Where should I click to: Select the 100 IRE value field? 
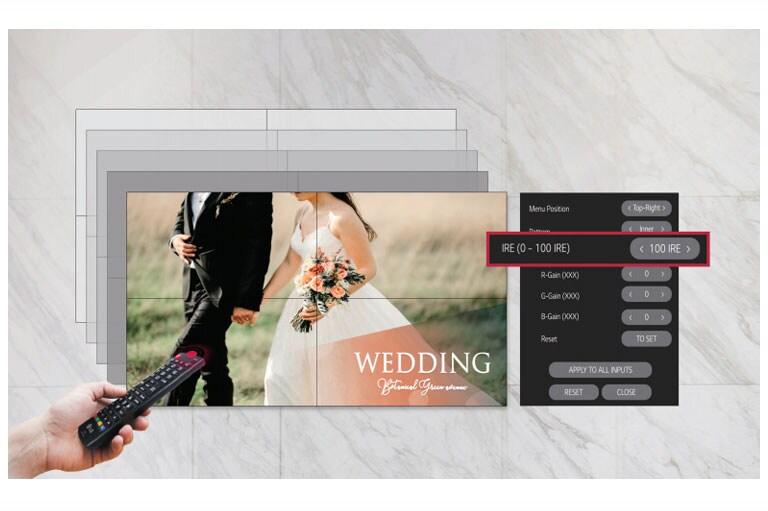(x=665, y=248)
